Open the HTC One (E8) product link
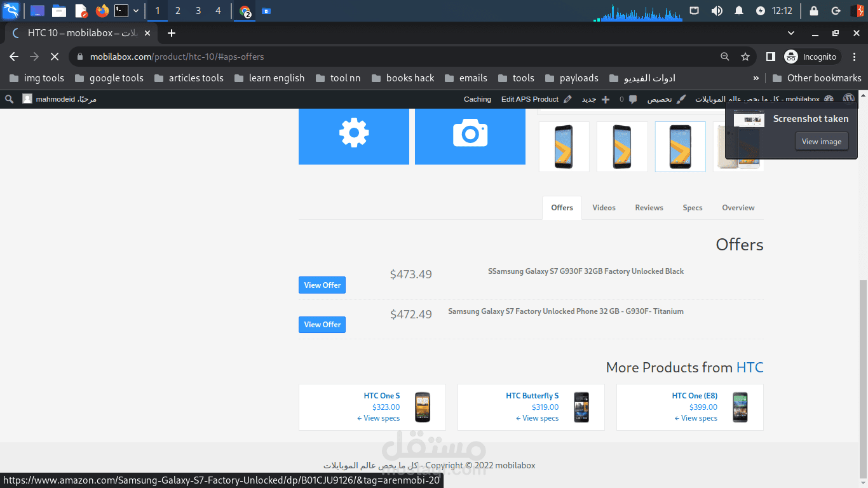868x488 pixels. (x=695, y=396)
